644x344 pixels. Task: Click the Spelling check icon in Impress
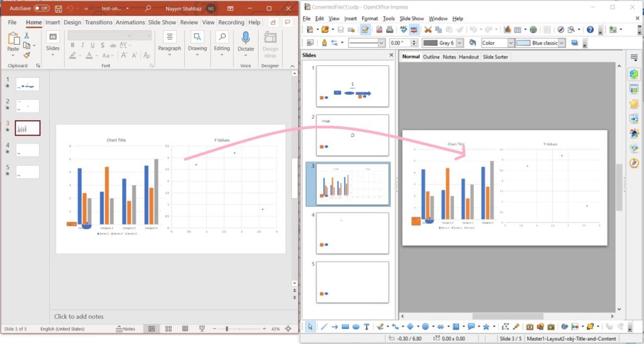click(400, 30)
